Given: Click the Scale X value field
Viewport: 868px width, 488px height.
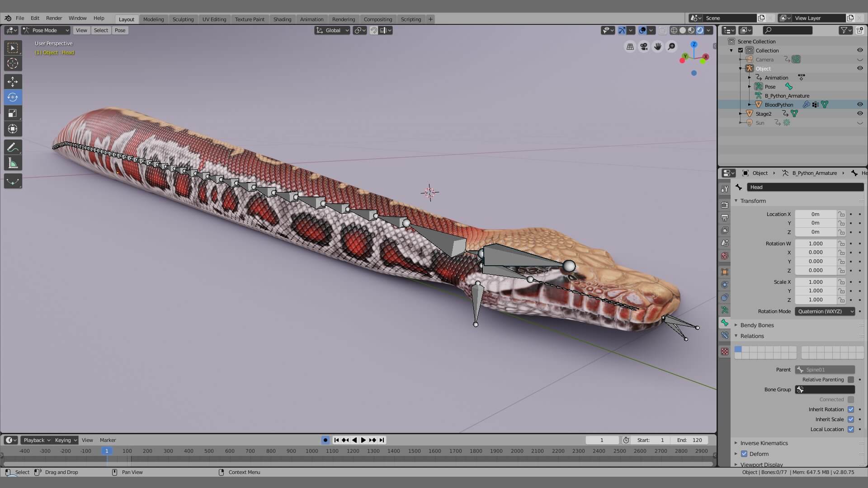Looking at the screenshot, I should (816, 282).
